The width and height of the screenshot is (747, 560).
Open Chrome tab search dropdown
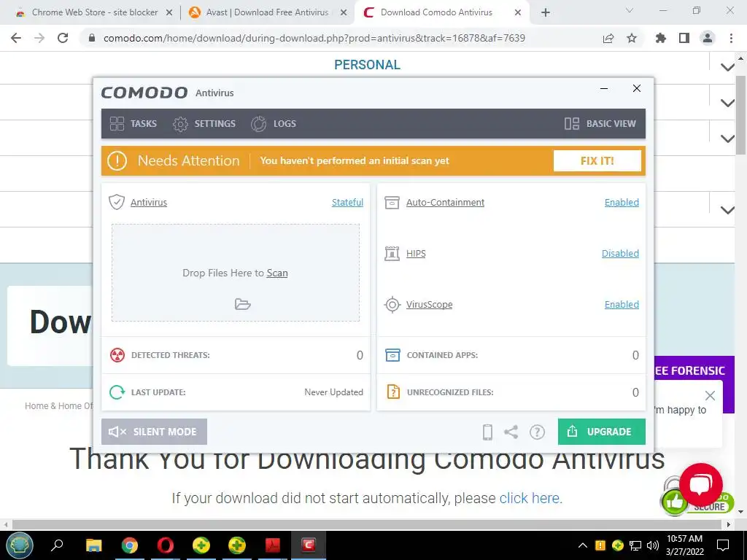[630, 11]
